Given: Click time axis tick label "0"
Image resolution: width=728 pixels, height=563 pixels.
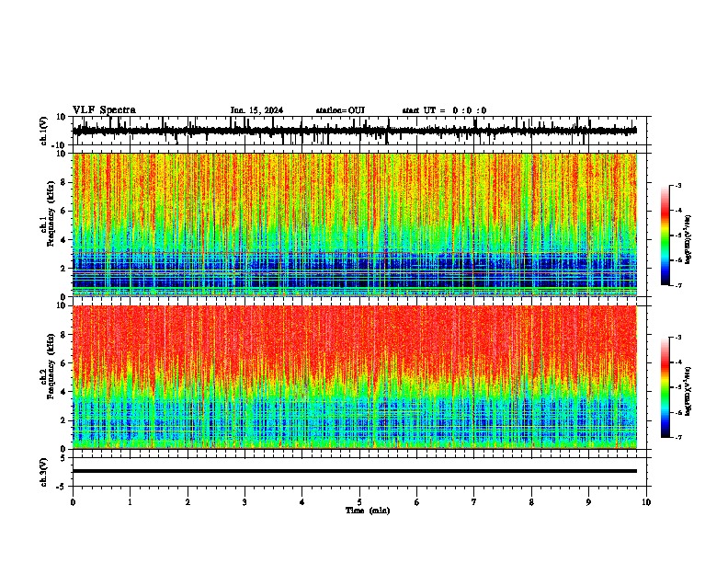Looking at the screenshot, I should coord(73,502).
